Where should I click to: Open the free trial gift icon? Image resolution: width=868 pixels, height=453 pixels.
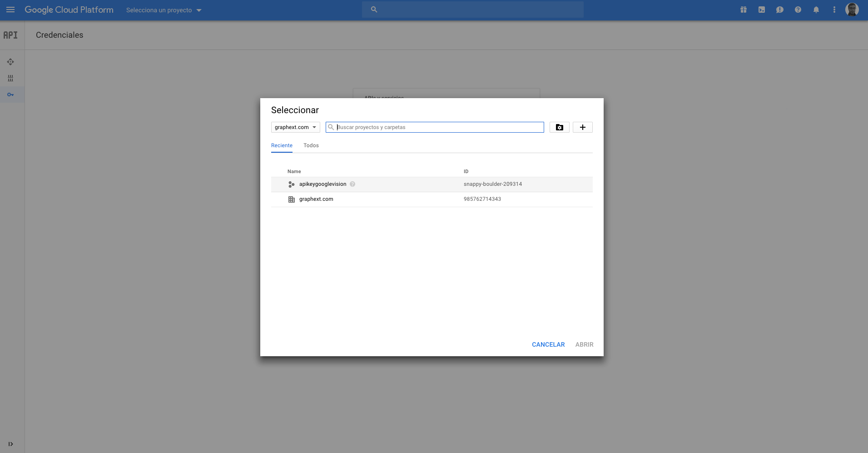point(744,10)
